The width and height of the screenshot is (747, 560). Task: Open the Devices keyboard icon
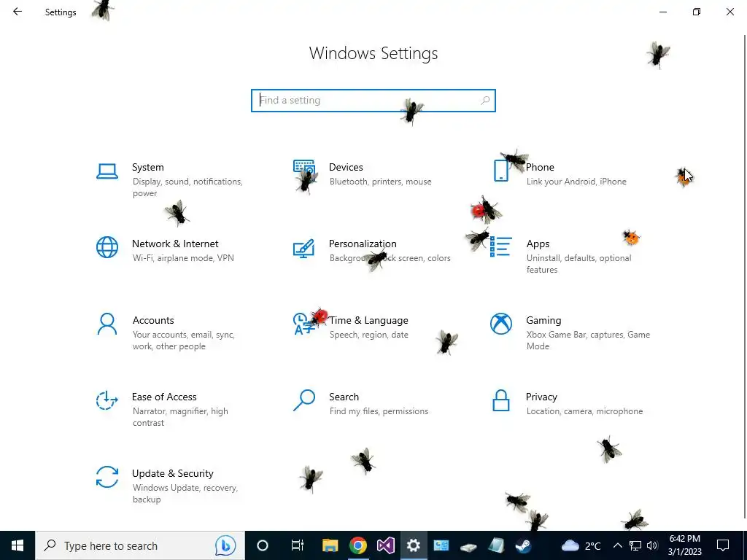[x=304, y=170]
